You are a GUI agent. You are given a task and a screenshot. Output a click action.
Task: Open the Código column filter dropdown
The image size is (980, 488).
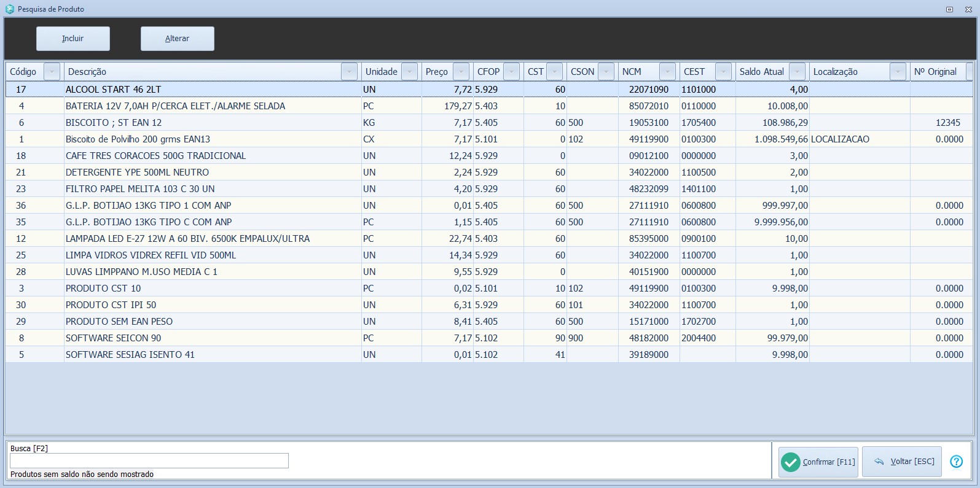[x=52, y=72]
